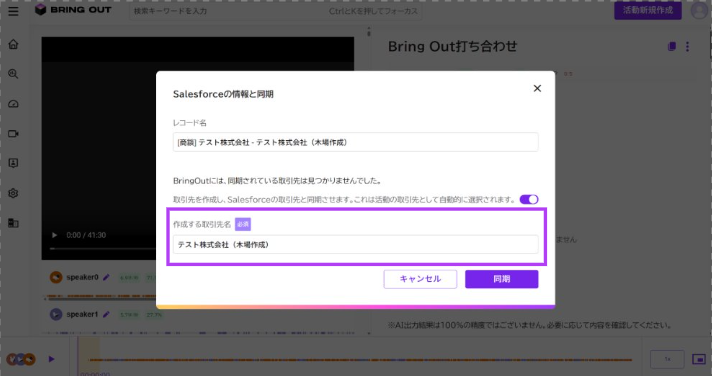Open the settings gear icon in sidebar
Viewport: 712px width, 376px height.
[x=13, y=193]
